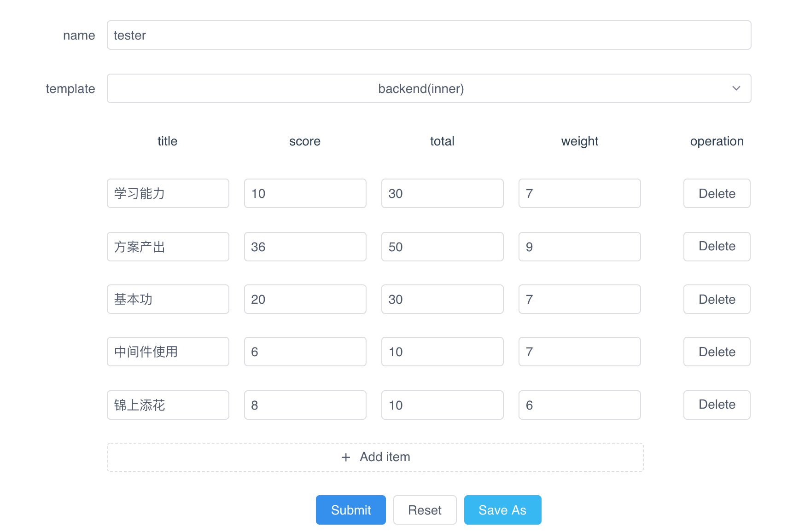
Task: Click the name input containing tester
Action: pos(429,35)
